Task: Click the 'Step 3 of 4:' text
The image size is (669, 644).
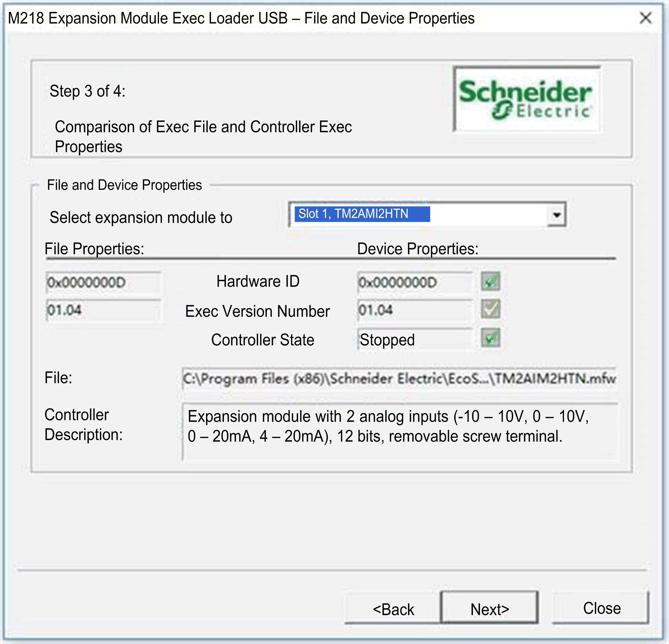Action: click(x=87, y=91)
